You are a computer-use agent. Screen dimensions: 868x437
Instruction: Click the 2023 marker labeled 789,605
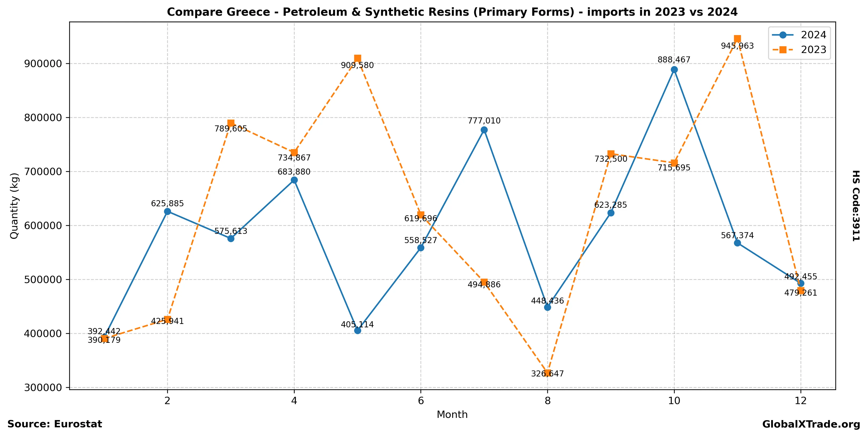pos(231,123)
